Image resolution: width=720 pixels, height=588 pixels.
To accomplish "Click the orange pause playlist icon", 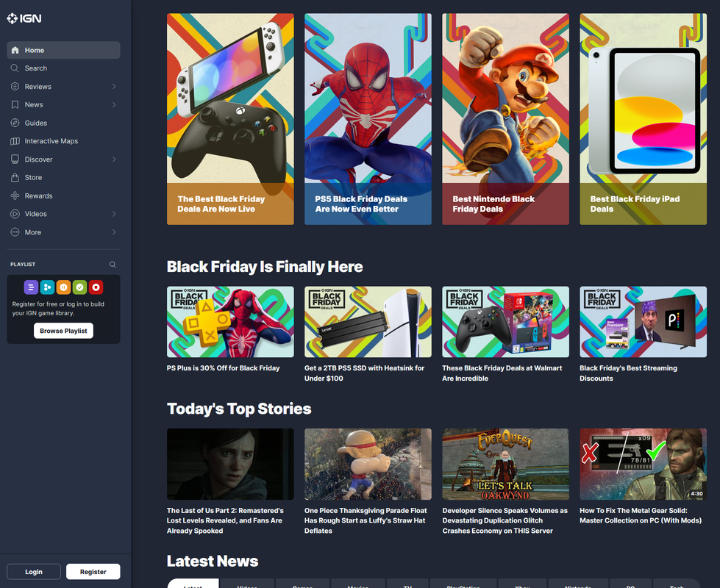I will 63,287.
